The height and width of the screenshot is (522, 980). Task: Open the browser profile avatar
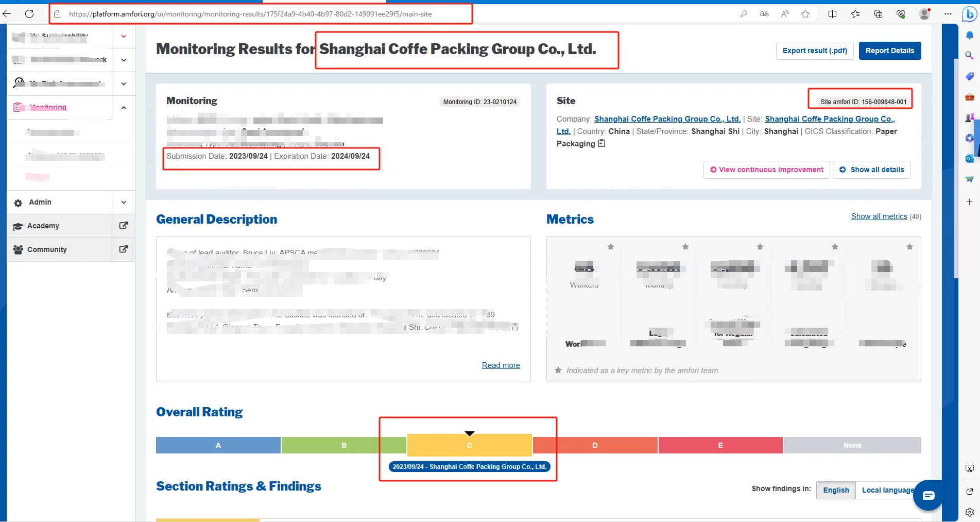pyautogui.click(x=925, y=14)
